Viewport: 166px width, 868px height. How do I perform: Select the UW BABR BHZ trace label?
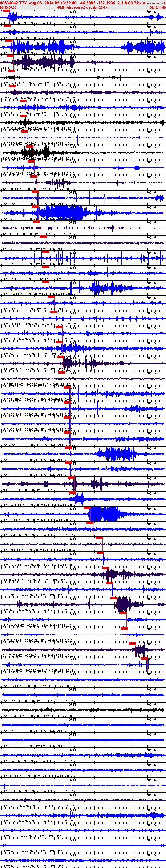pyautogui.click(x=39, y=550)
